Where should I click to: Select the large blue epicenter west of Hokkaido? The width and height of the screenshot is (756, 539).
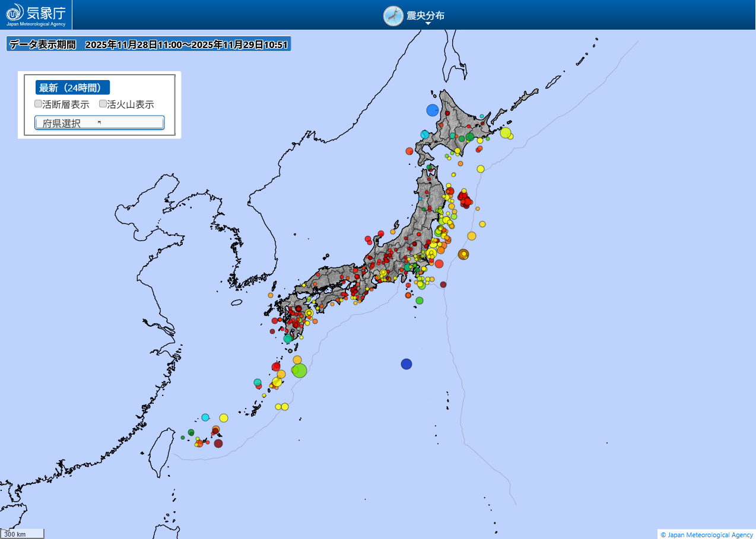[433, 110]
